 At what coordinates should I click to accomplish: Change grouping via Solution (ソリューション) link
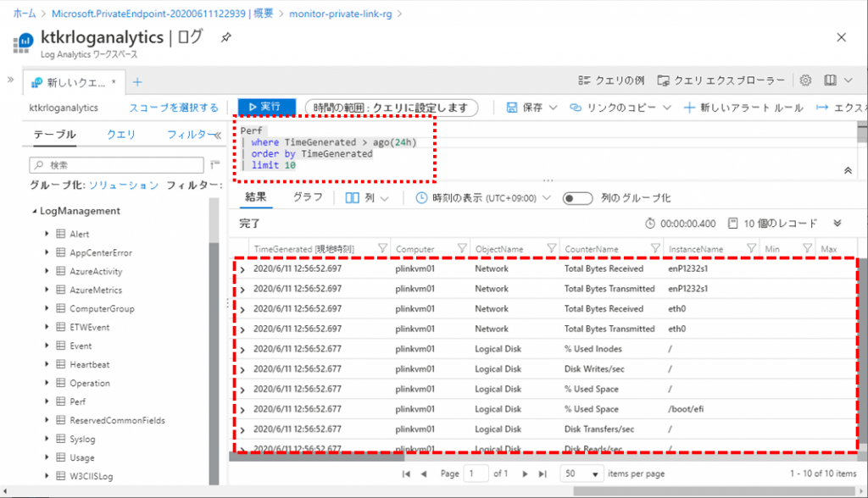coord(124,185)
